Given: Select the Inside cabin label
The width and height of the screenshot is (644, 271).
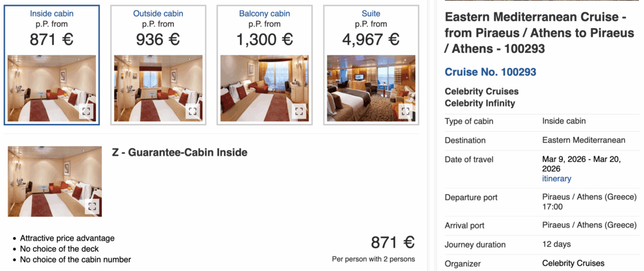Looking at the screenshot, I should pyautogui.click(x=52, y=13).
